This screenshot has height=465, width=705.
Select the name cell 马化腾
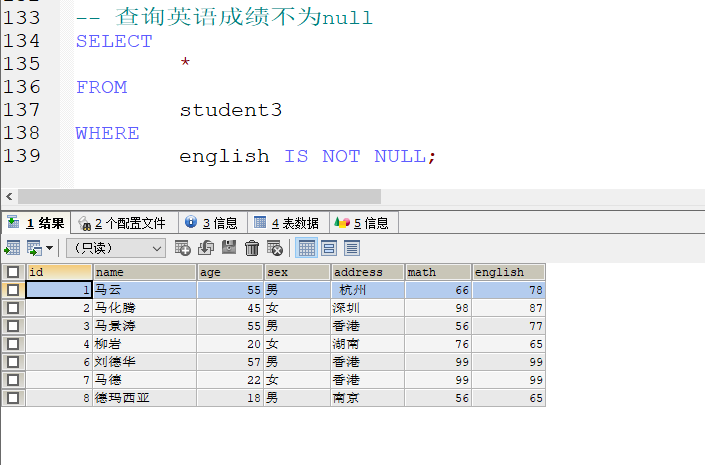[145, 308]
